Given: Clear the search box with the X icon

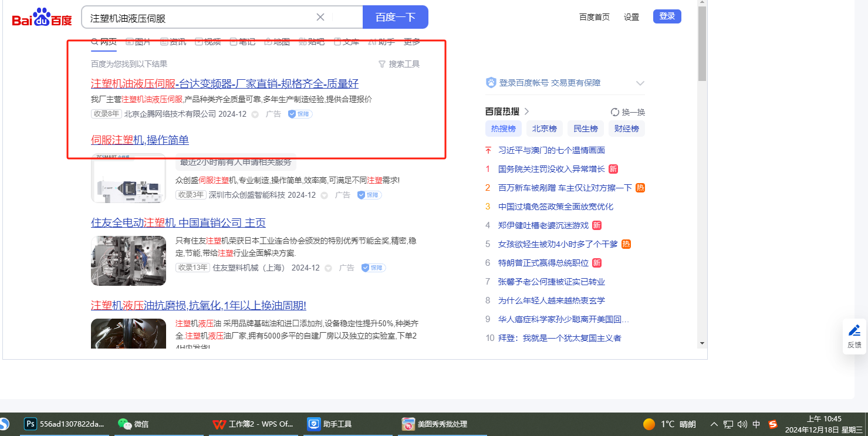Looking at the screenshot, I should [x=320, y=17].
